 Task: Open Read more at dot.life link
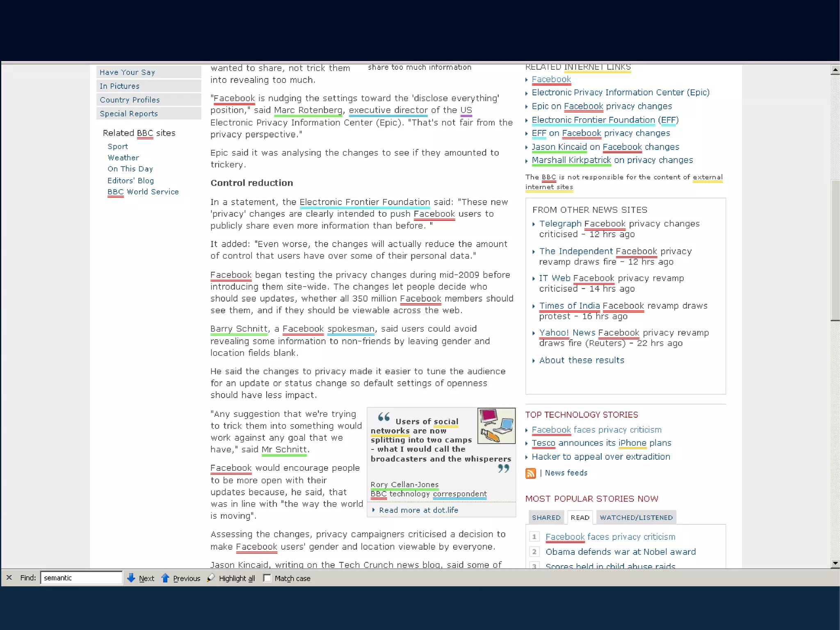tap(418, 510)
